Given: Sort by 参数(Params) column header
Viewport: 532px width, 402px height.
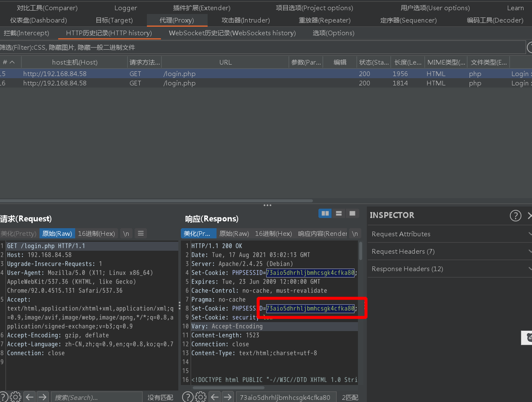Looking at the screenshot, I should click(x=306, y=62).
